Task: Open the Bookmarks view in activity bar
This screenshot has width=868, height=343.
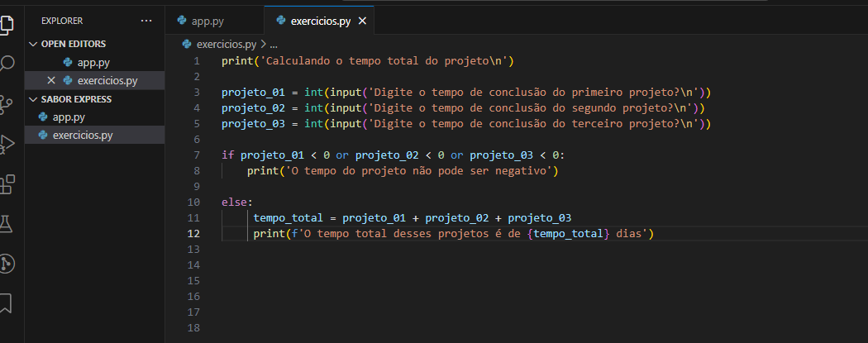Action: [6, 303]
